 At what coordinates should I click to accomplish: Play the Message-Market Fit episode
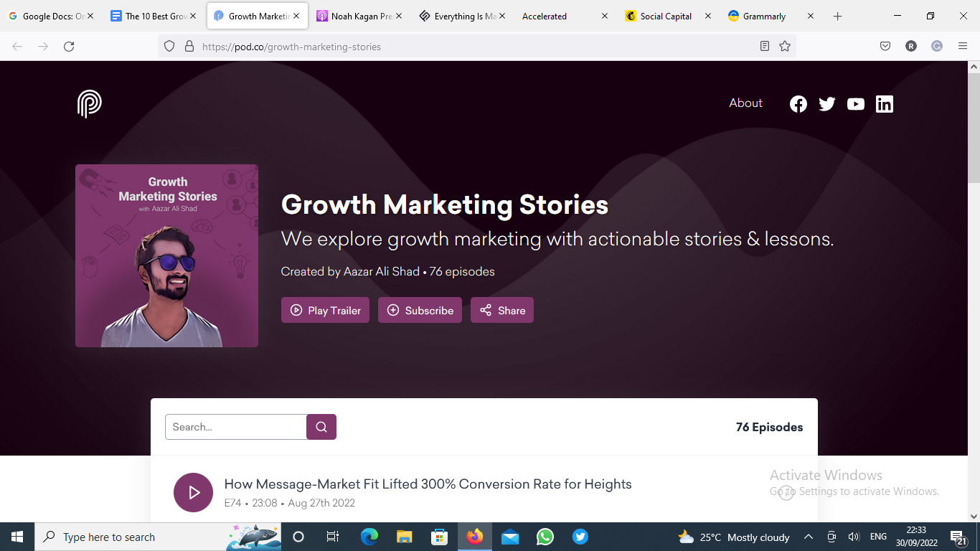tap(194, 492)
